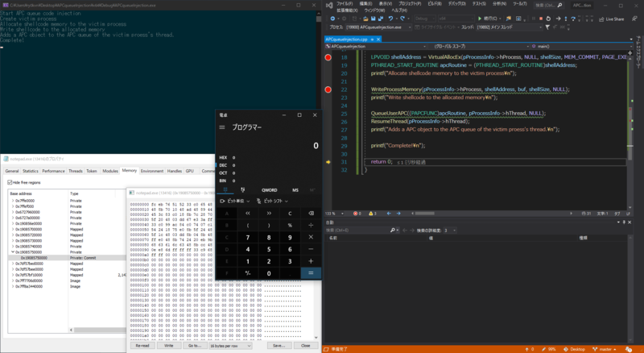This screenshot has height=353, width=644.
Task: Open the ファイル(F) menu in Visual Studio
Action: click(345, 4)
